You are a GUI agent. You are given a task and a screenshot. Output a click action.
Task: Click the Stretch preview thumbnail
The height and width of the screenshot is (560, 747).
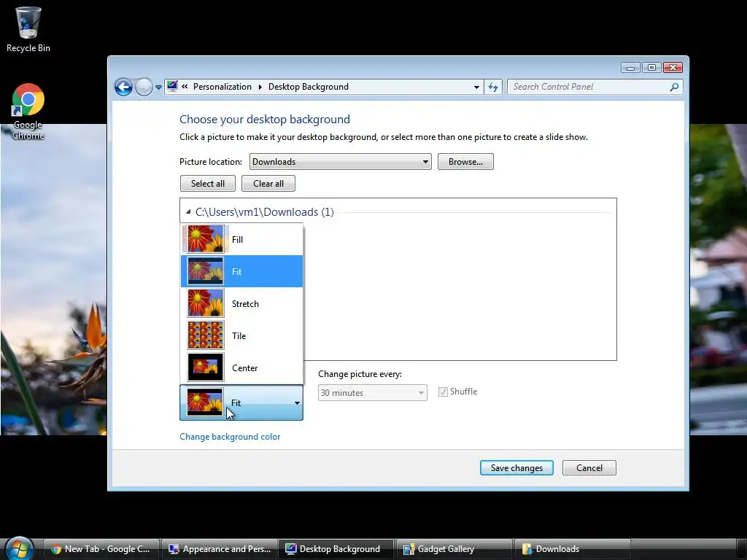coord(205,303)
